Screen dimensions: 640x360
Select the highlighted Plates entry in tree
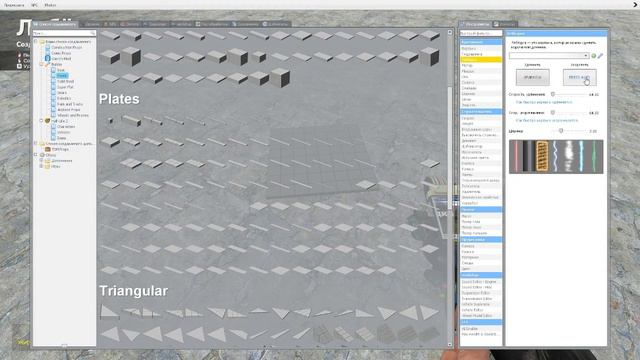(x=62, y=76)
